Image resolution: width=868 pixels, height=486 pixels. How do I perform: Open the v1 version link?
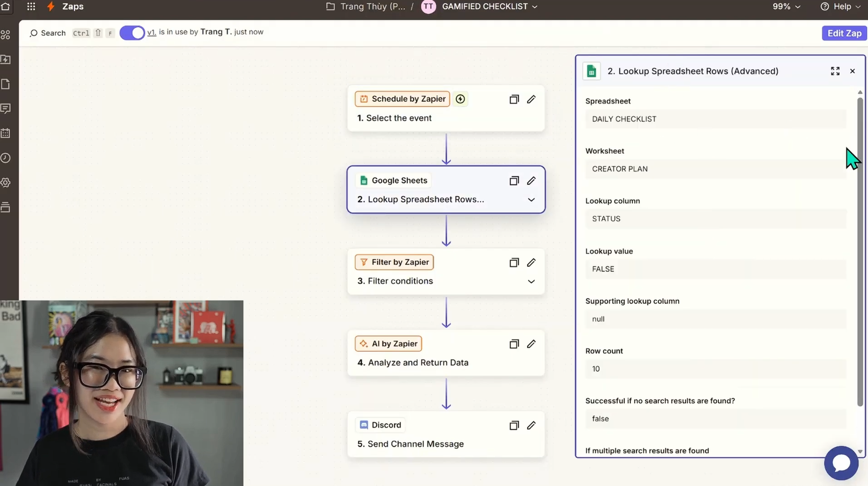(151, 32)
